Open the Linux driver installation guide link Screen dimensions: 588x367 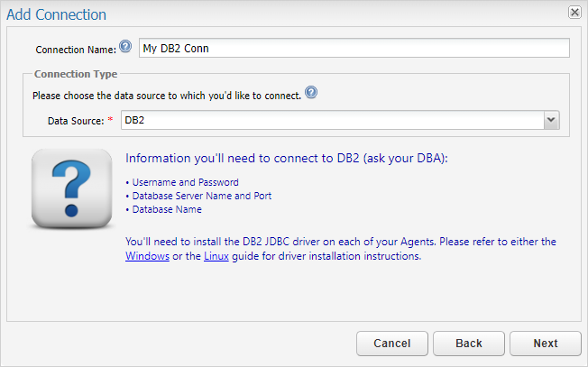point(215,256)
